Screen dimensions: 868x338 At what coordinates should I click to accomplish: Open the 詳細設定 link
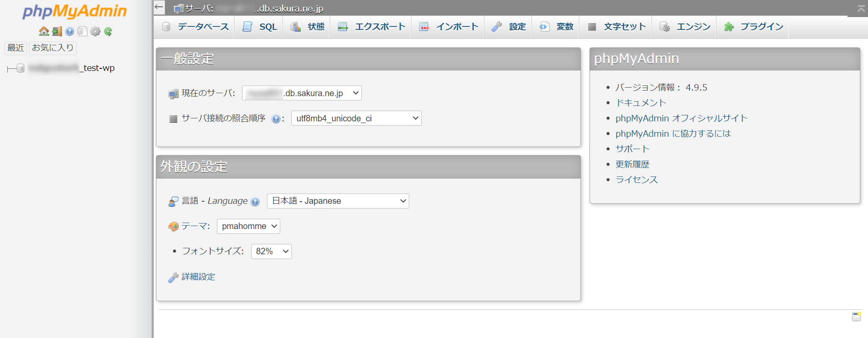(x=198, y=277)
